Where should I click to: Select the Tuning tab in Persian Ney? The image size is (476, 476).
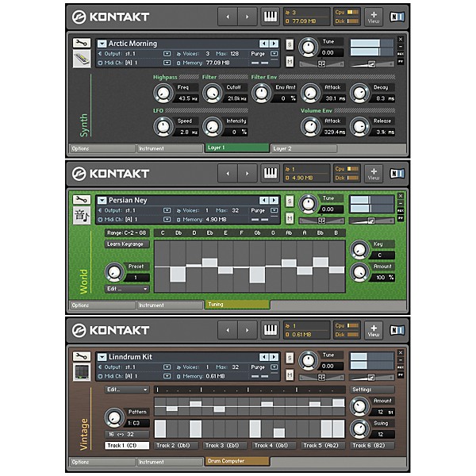tap(236, 305)
